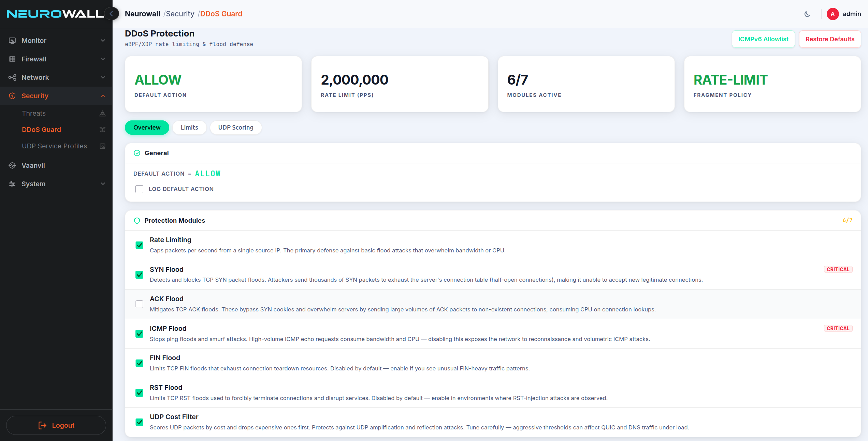The image size is (868, 441).
Task: Click the SYN Flood CRITICAL badge
Action: [838, 269]
